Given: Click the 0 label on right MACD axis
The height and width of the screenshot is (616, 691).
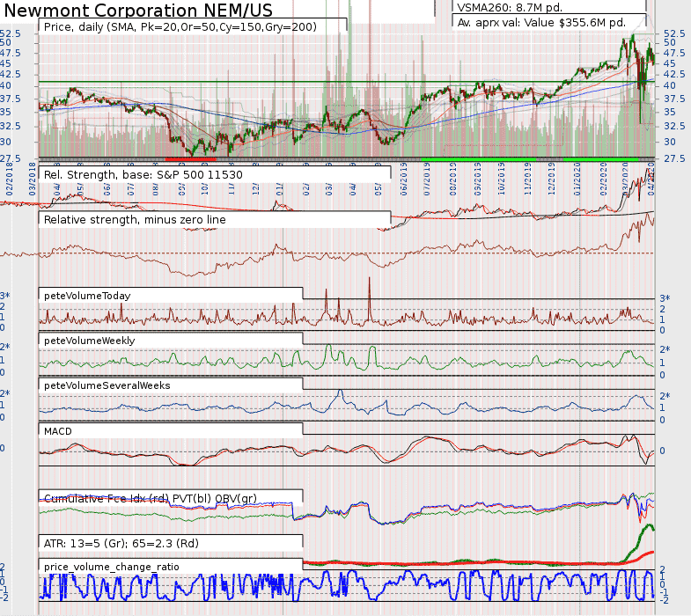Looking at the screenshot, I should coord(662,451).
